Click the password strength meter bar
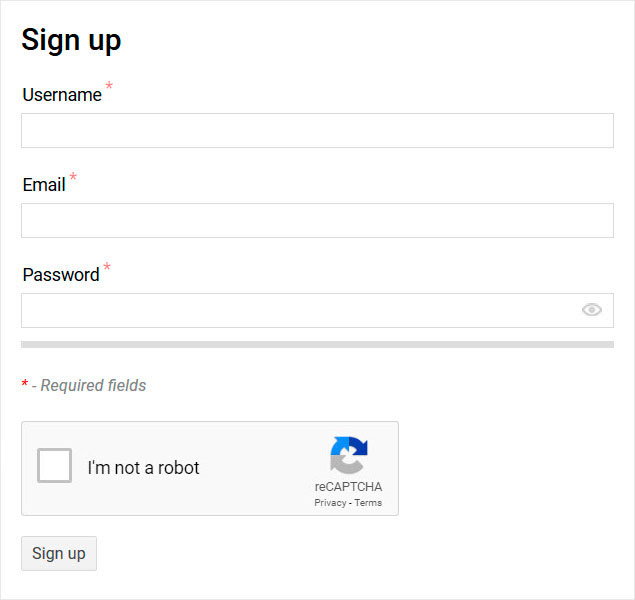 pyautogui.click(x=317, y=344)
